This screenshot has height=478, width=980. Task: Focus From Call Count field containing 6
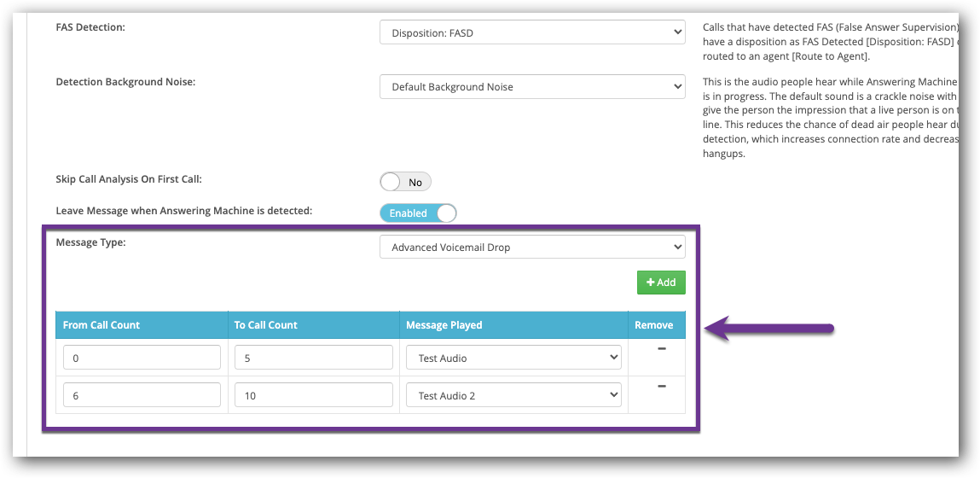click(x=142, y=395)
